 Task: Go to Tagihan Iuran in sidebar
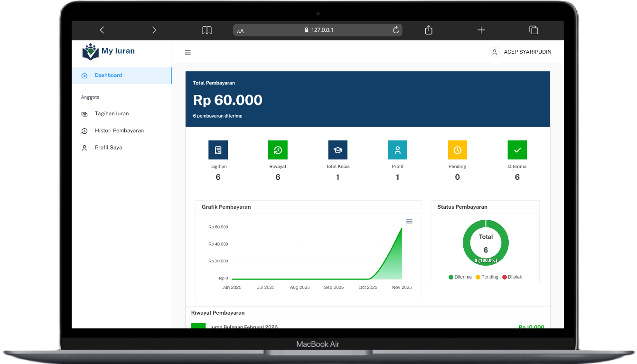coord(112,114)
